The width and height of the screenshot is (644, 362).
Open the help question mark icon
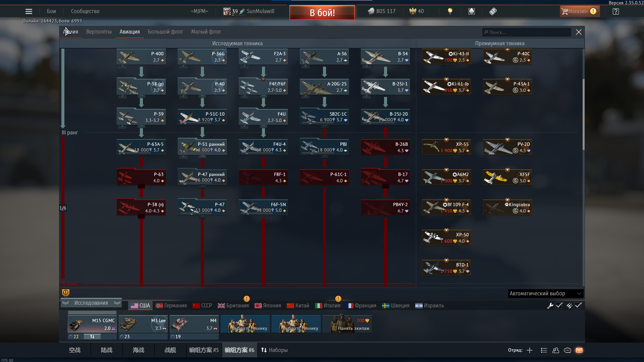coord(615,11)
